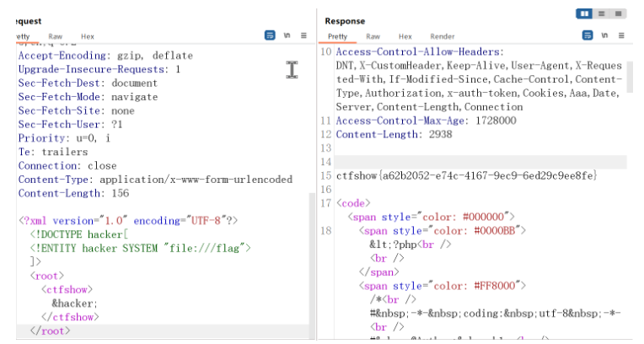Switch to Request Pretty tab

23,36
